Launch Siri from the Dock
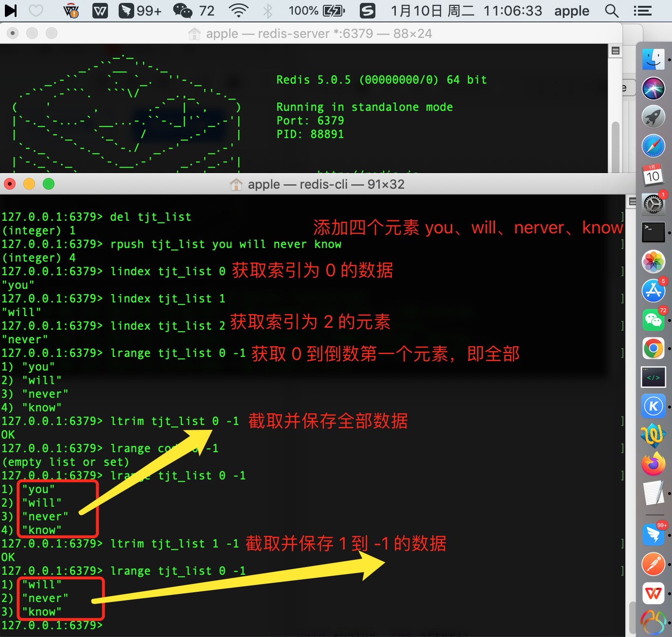 [x=654, y=88]
